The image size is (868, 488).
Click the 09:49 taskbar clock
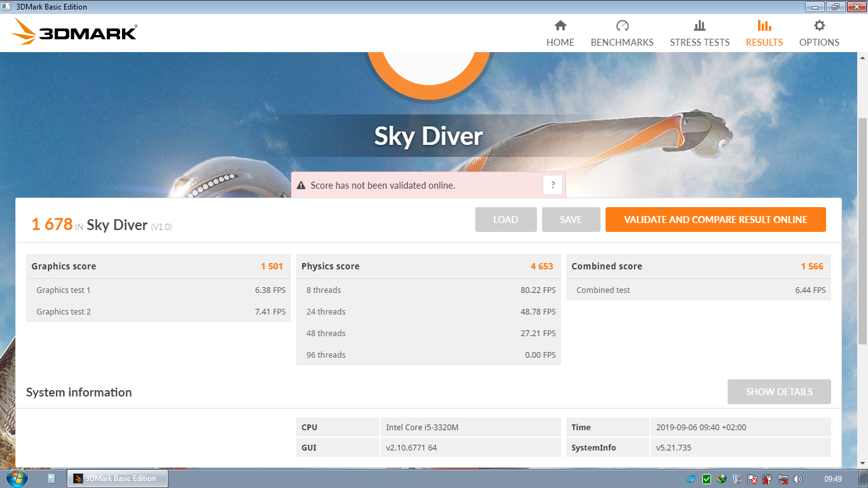click(x=833, y=479)
